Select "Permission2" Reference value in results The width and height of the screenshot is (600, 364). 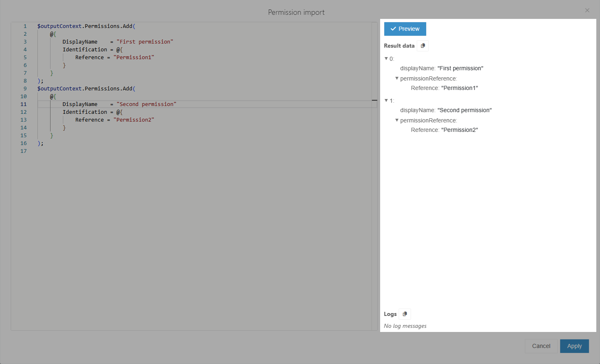pyautogui.click(x=459, y=130)
